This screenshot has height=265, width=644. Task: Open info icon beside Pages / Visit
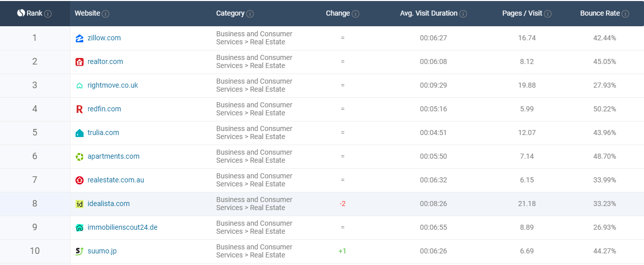[548, 14]
